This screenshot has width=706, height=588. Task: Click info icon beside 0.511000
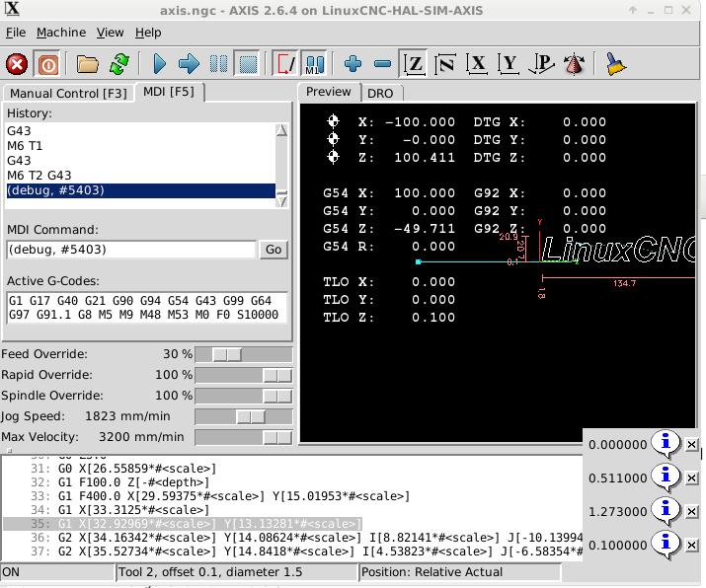click(666, 478)
